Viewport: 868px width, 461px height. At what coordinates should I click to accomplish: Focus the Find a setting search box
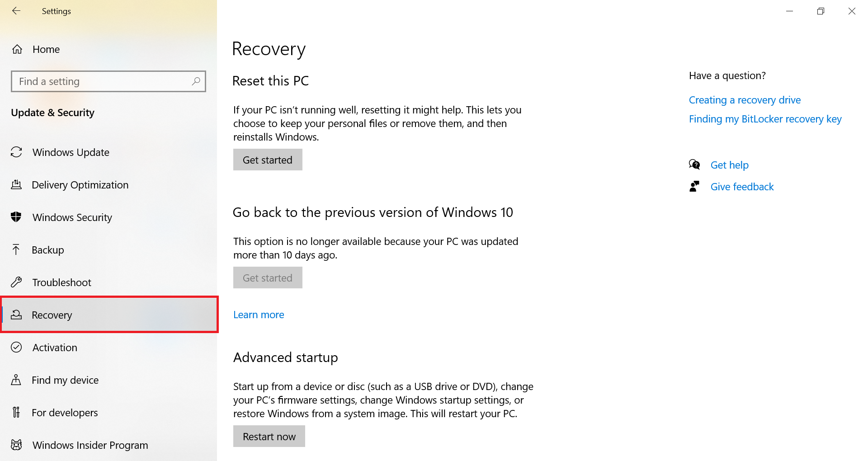click(108, 81)
